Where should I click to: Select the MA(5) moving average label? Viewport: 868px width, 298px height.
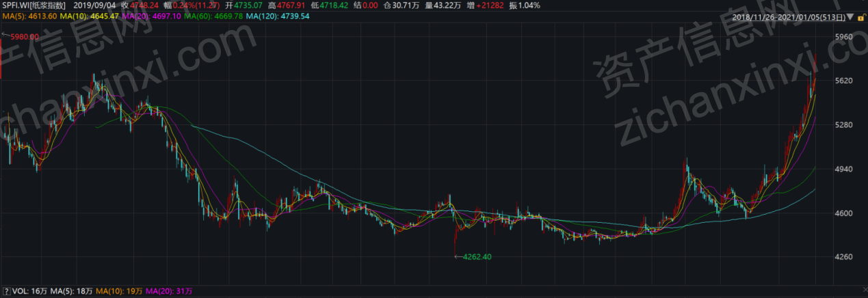(27, 16)
